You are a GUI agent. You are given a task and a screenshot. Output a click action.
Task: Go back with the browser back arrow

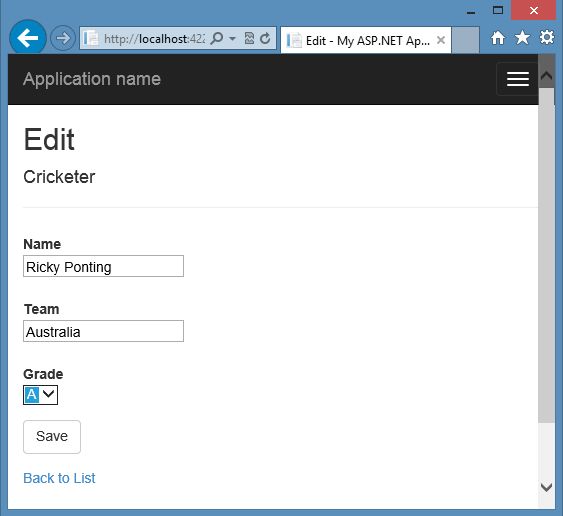coord(27,38)
